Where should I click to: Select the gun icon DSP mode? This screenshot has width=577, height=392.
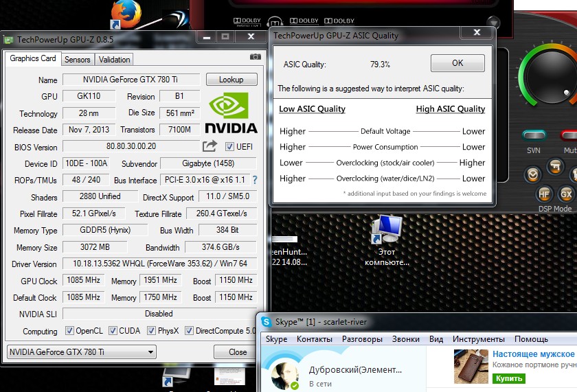pyautogui.click(x=557, y=167)
